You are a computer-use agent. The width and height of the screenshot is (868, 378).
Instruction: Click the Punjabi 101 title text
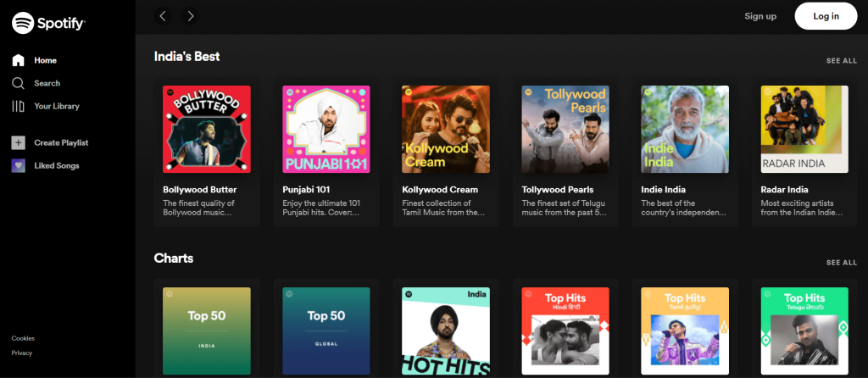tap(306, 190)
